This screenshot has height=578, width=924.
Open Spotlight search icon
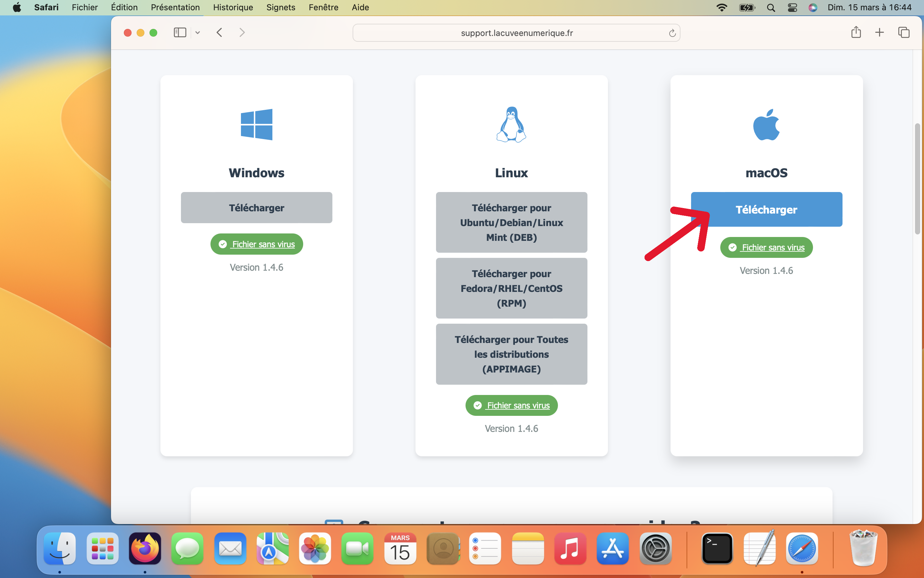coord(771,7)
